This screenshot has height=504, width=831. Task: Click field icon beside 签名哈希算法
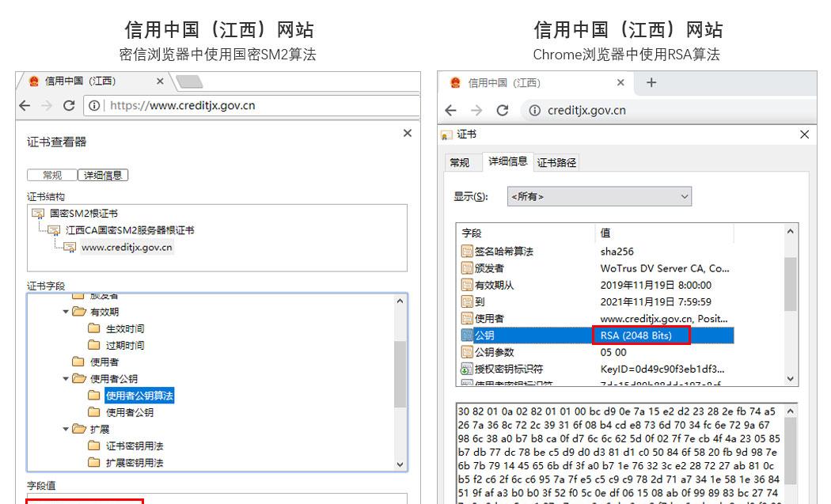(x=467, y=251)
